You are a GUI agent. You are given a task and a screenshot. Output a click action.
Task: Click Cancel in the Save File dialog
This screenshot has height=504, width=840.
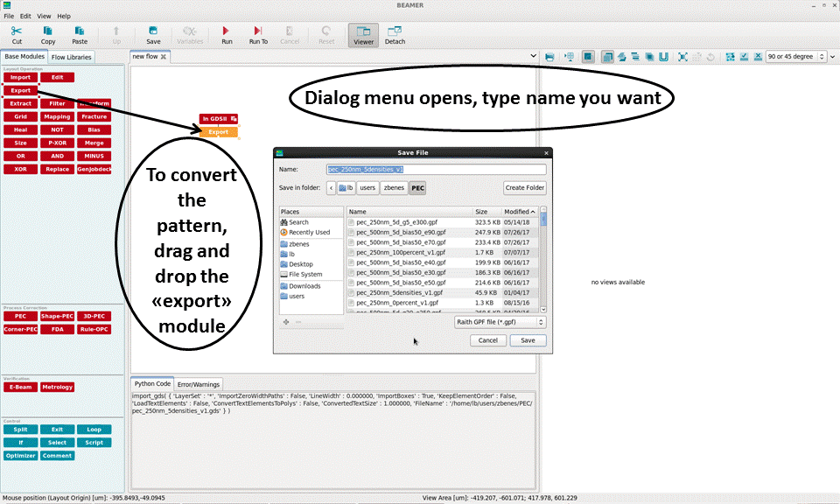tap(487, 340)
